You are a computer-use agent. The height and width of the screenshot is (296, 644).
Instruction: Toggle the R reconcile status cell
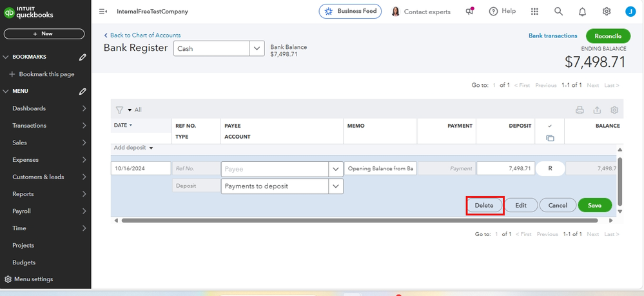tap(551, 168)
